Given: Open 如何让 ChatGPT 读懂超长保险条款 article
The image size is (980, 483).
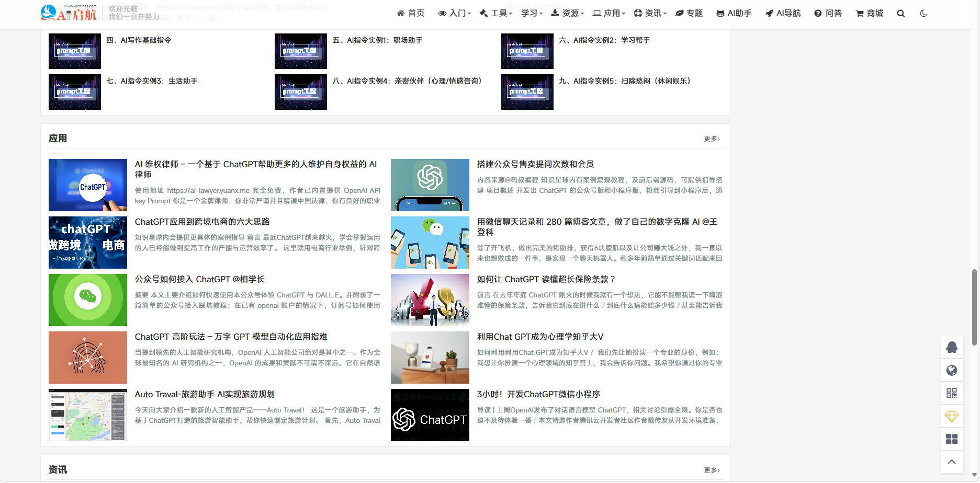Looking at the screenshot, I should coord(546,279).
